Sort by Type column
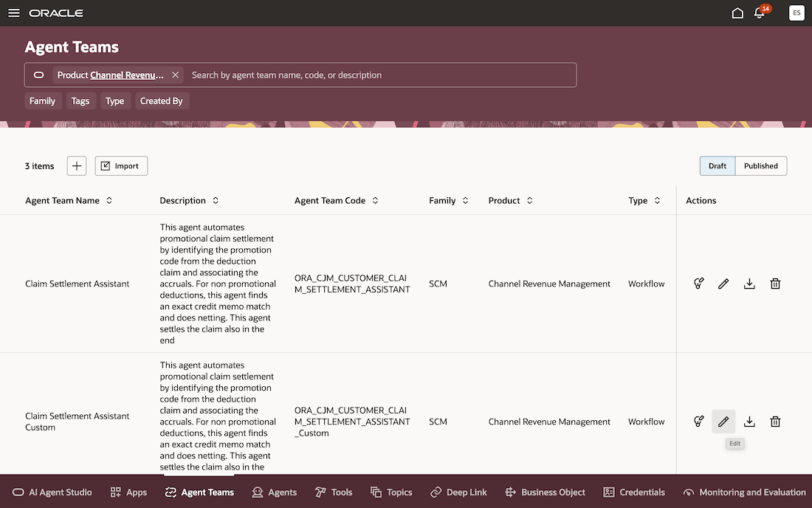Screen dimensions: 812x508 [657, 200]
